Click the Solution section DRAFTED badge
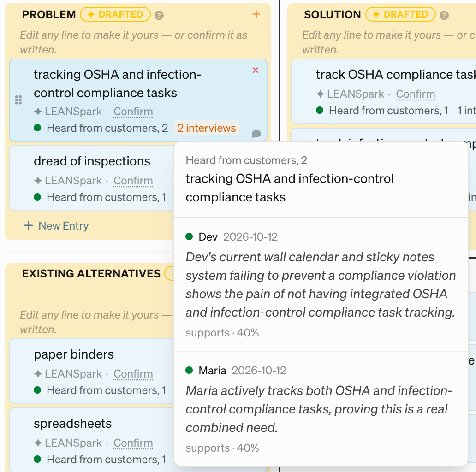 400,14
